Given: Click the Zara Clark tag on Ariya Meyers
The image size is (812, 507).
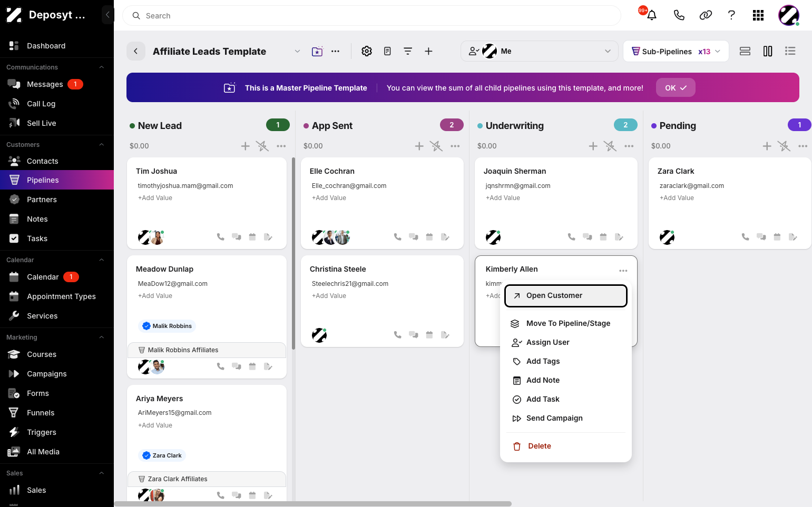Looking at the screenshot, I should 162,455.
